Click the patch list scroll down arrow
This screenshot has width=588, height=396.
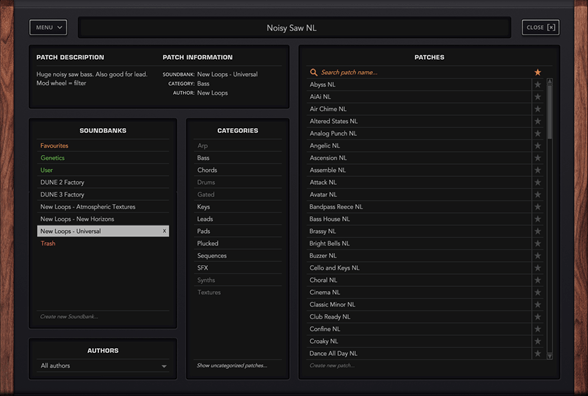coord(549,356)
